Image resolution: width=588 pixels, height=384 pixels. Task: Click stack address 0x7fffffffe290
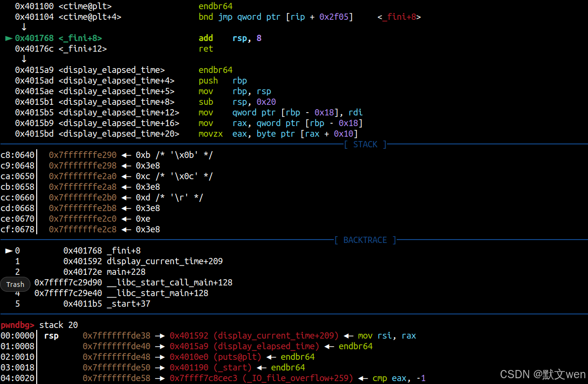[x=83, y=155]
